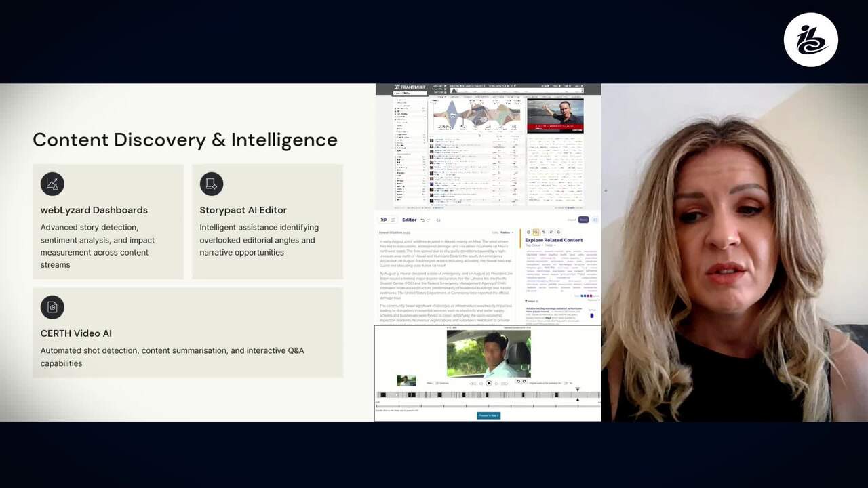Screen dimensions: 868x488
Task: Open the Help dropdown near Tag Cloud
Action: click(549, 245)
